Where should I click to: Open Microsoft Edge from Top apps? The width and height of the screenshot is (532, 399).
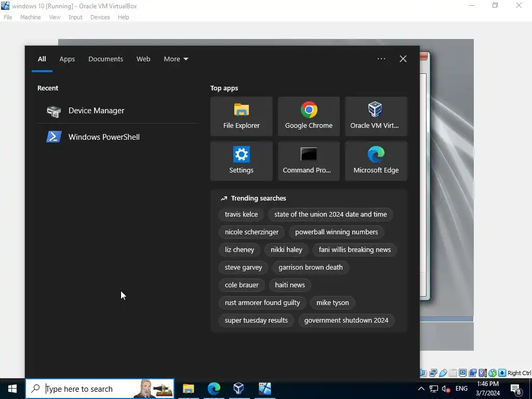coord(376,161)
